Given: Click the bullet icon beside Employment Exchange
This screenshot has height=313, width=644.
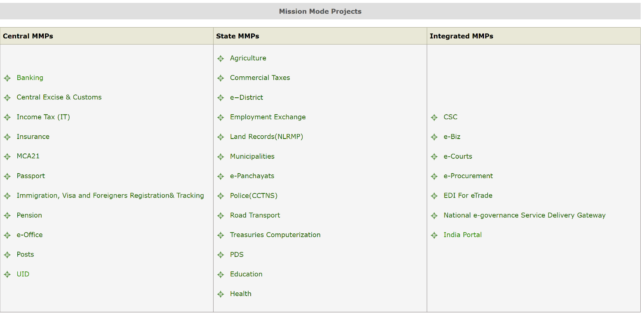Looking at the screenshot, I should [221, 118].
